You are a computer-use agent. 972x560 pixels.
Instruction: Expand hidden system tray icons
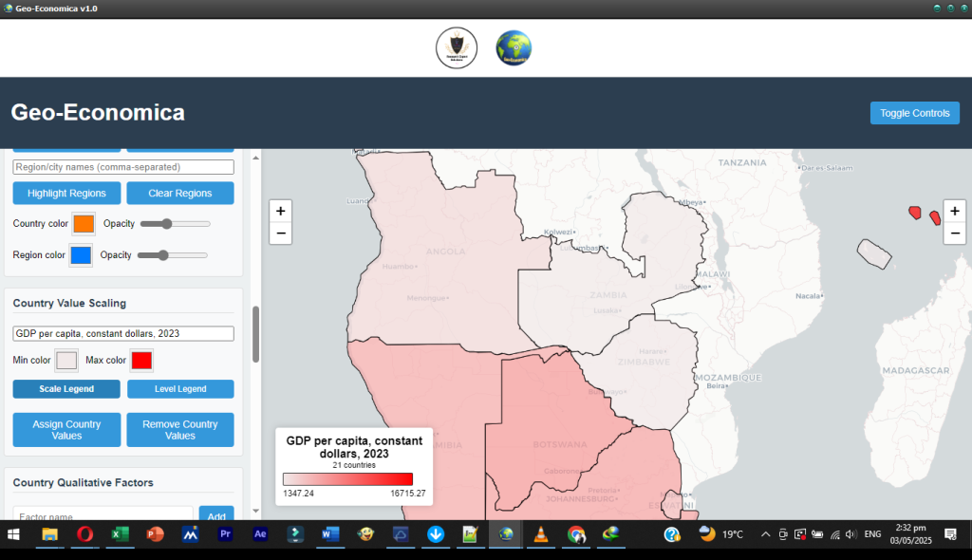(765, 534)
